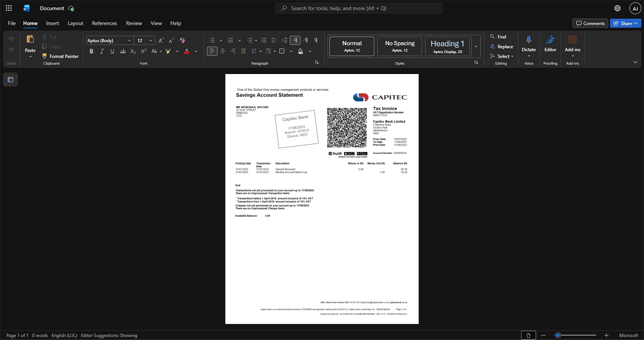Justify paragraph text

(243, 51)
